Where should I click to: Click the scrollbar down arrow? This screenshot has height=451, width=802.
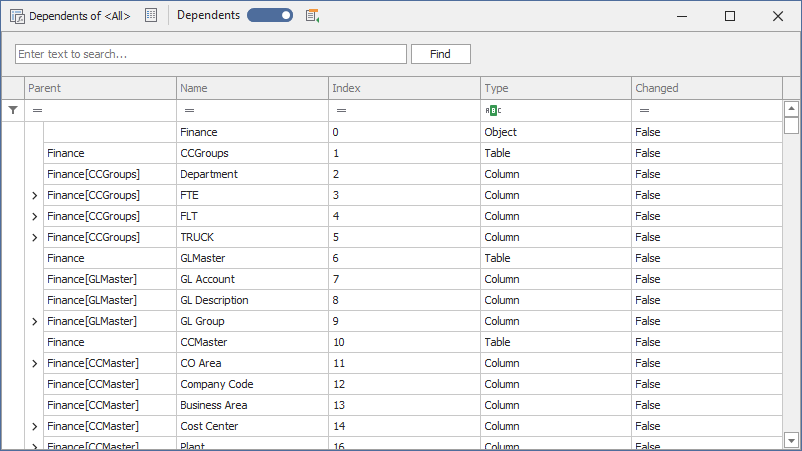pyautogui.click(x=791, y=440)
